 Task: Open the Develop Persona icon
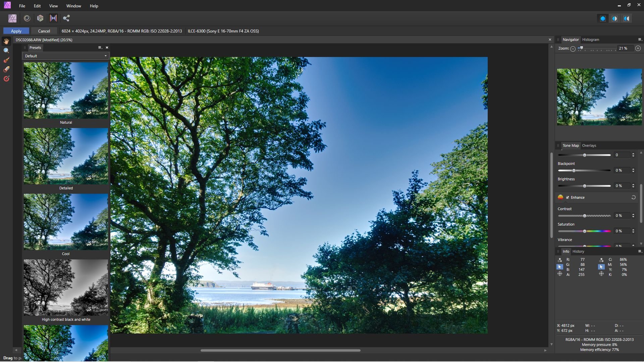pyautogui.click(x=40, y=18)
